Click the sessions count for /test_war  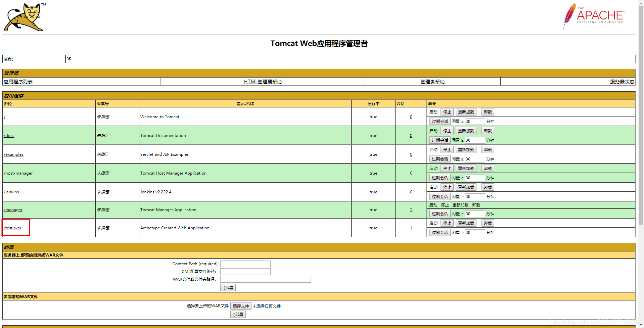click(x=411, y=228)
